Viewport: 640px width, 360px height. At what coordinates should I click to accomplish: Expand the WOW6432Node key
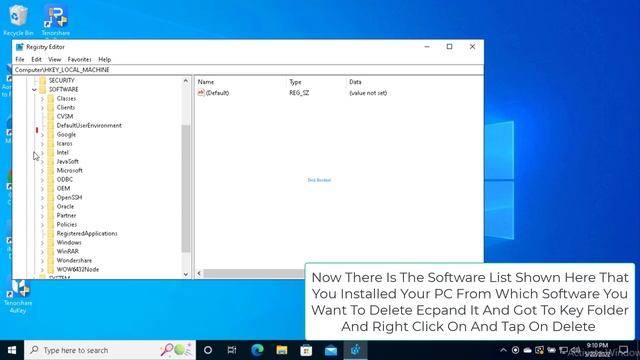(42, 269)
